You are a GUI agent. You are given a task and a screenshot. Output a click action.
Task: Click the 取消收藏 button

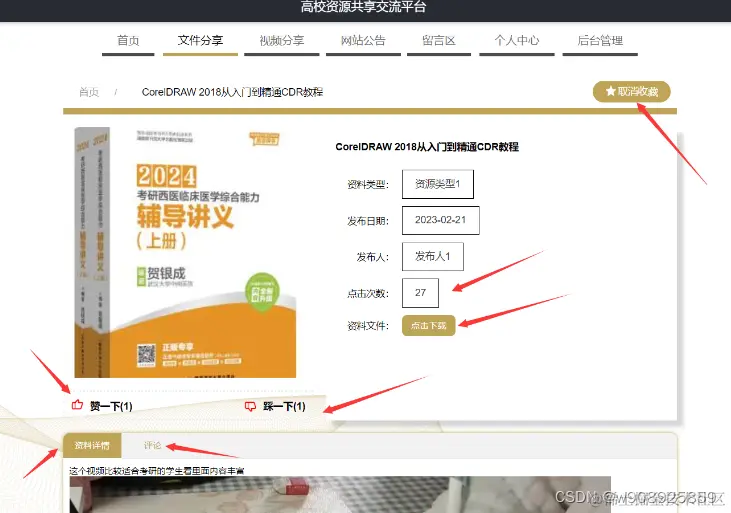point(632,91)
